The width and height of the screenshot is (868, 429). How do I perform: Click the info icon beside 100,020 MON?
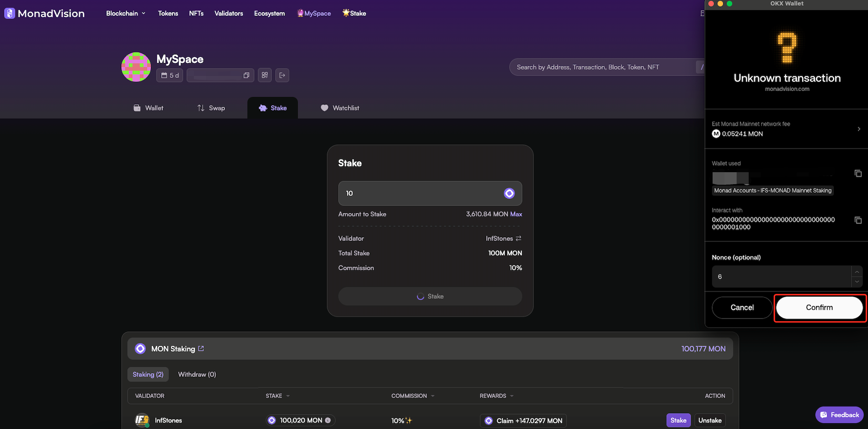coord(328,420)
